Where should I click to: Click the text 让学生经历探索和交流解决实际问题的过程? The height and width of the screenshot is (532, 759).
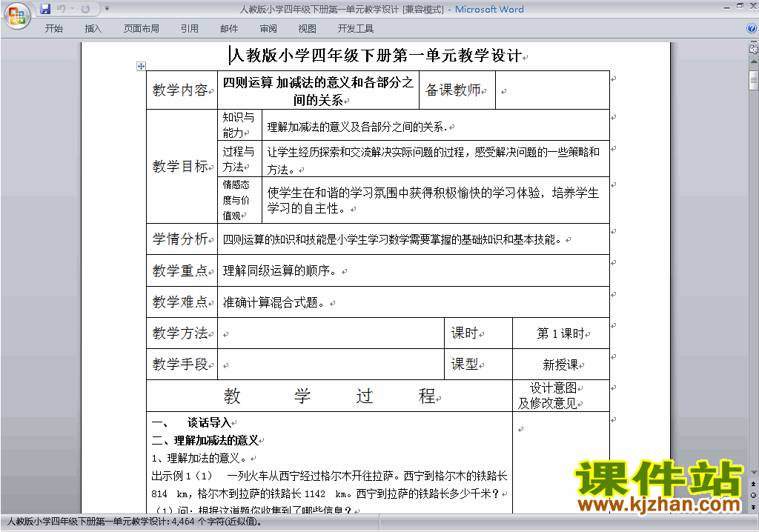(368, 152)
